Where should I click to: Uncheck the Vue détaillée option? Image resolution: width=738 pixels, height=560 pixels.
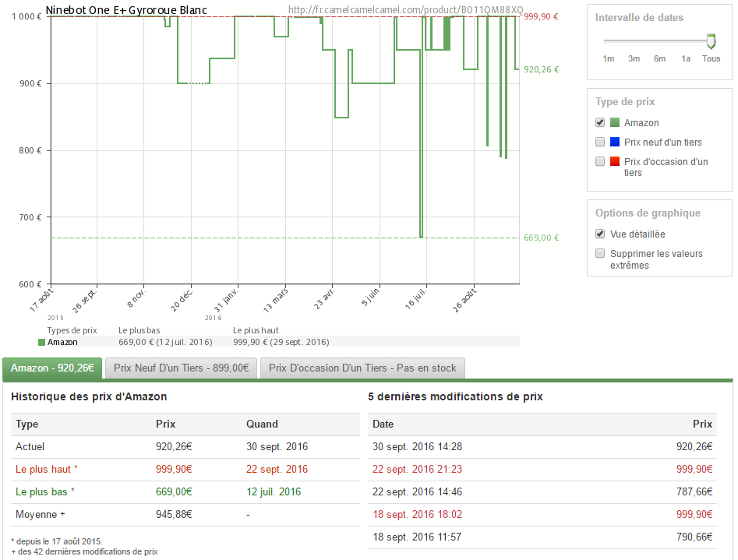(599, 234)
